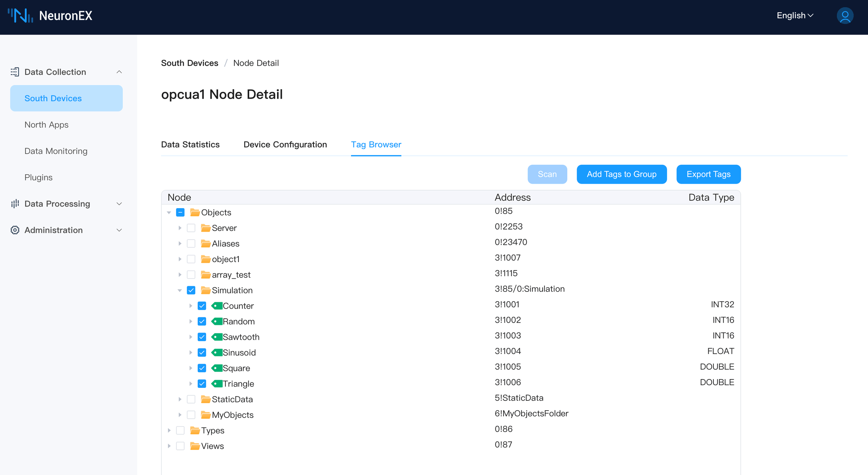Click the Data Processing sidebar icon

(15, 203)
